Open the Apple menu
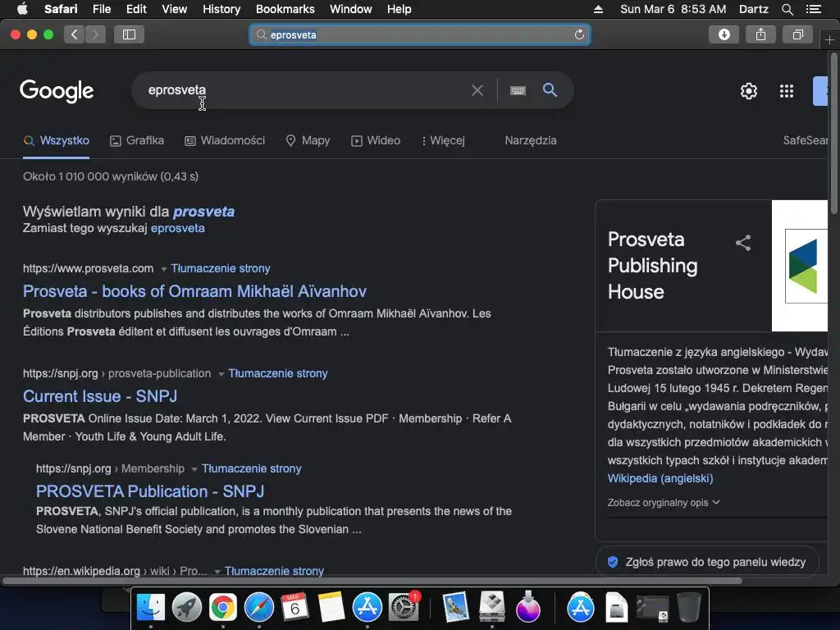The image size is (840, 630). coord(22,9)
